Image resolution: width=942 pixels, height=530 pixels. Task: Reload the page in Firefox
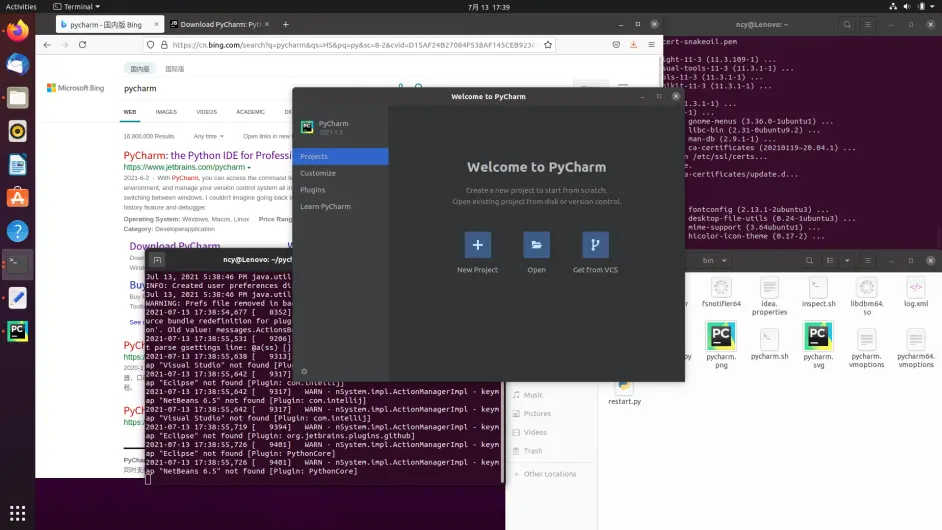click(x=82, y=45)
